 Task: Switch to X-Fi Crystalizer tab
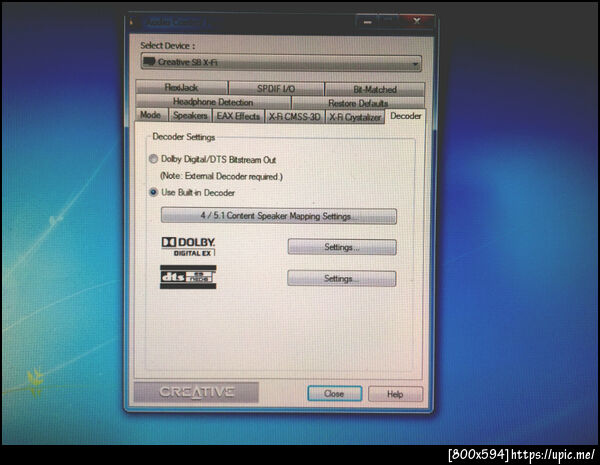point(355,117)
